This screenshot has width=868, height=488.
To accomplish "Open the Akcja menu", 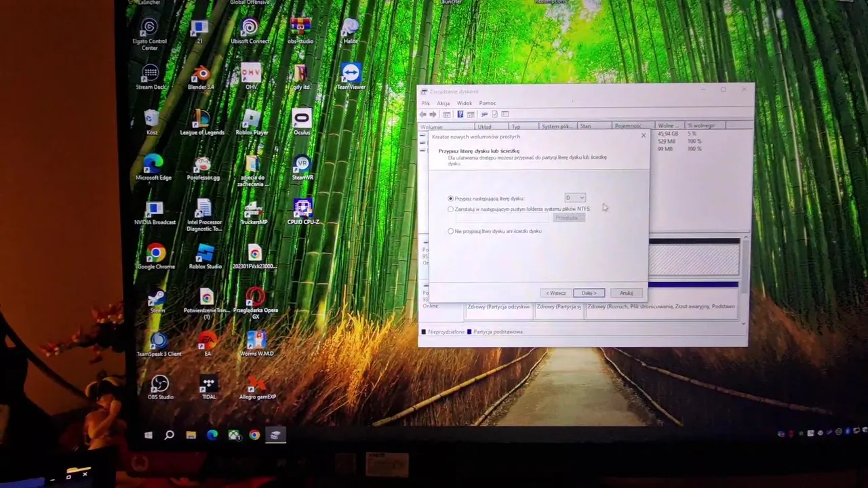I will pos(443,103).
